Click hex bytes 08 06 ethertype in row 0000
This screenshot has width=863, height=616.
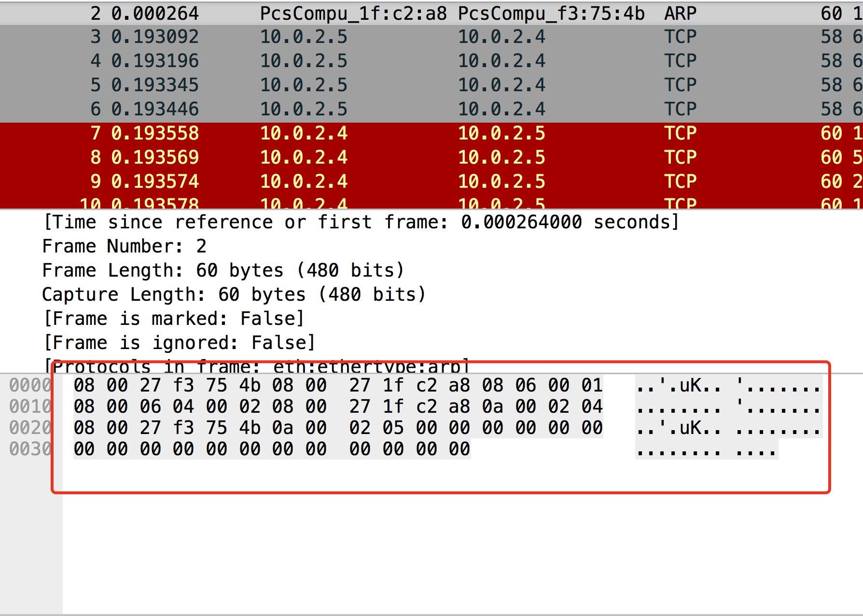click(x=509, y=385)
